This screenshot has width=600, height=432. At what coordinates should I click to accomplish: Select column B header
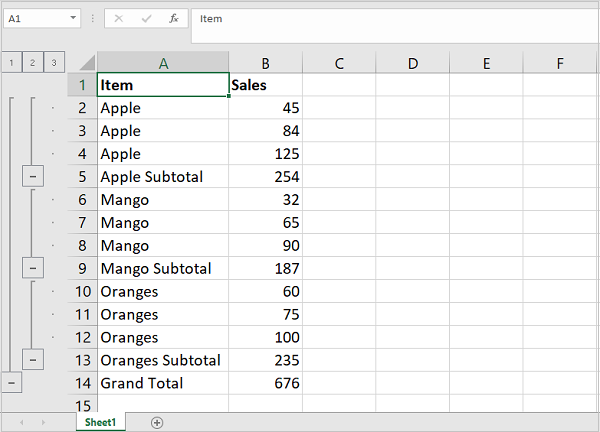[265, 63]
